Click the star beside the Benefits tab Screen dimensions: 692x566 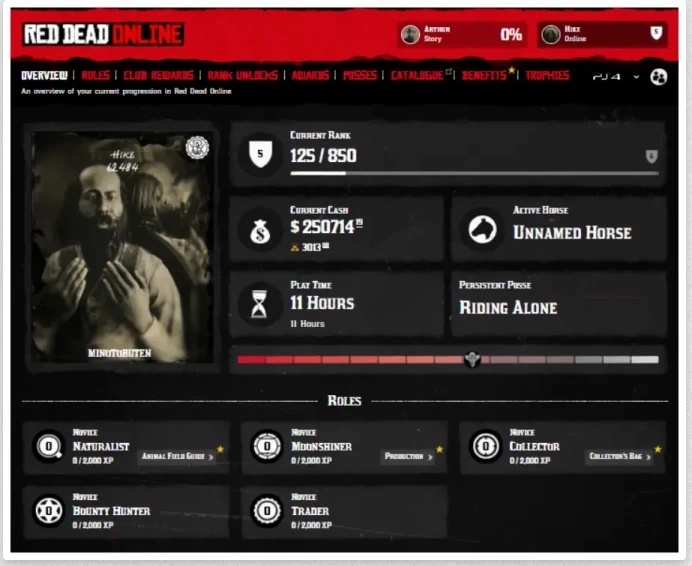511,70
